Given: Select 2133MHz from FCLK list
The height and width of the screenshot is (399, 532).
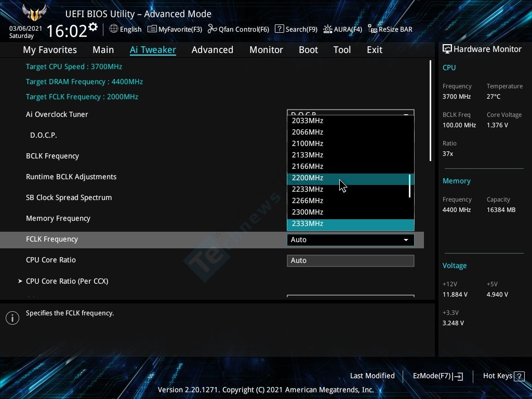Looking at the screenshot, I should tap(351, 155).
